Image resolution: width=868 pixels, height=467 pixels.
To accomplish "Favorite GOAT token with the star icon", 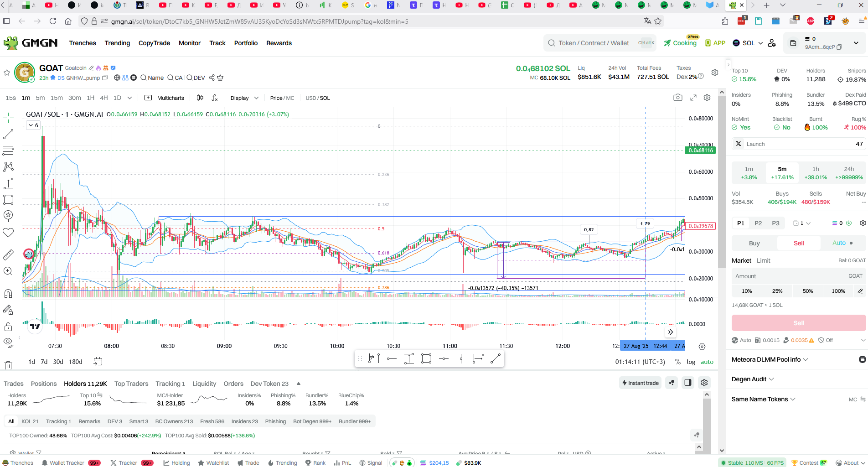I will coord(7,73).
